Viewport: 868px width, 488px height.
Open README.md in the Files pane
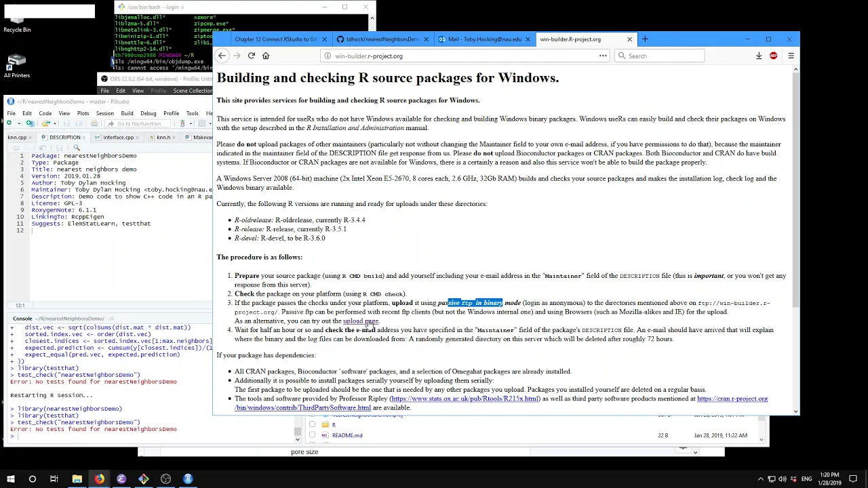click(347, 435)
